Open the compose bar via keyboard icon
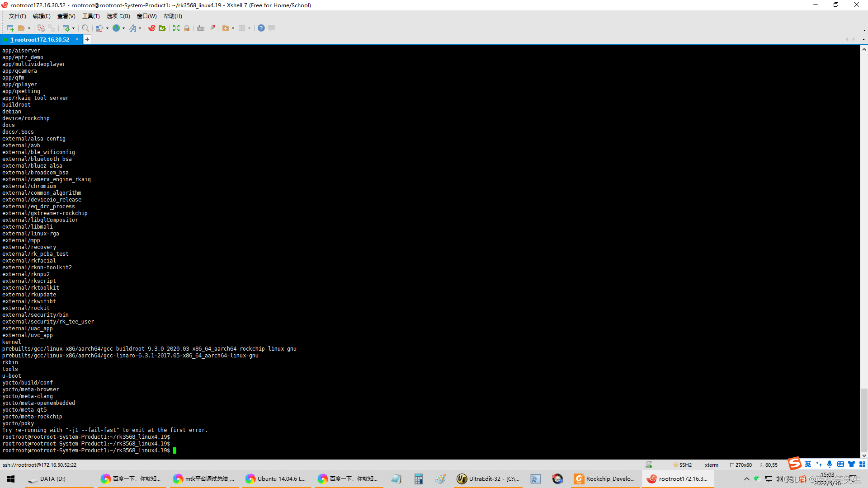868x488 pixels. coord(201,28)
